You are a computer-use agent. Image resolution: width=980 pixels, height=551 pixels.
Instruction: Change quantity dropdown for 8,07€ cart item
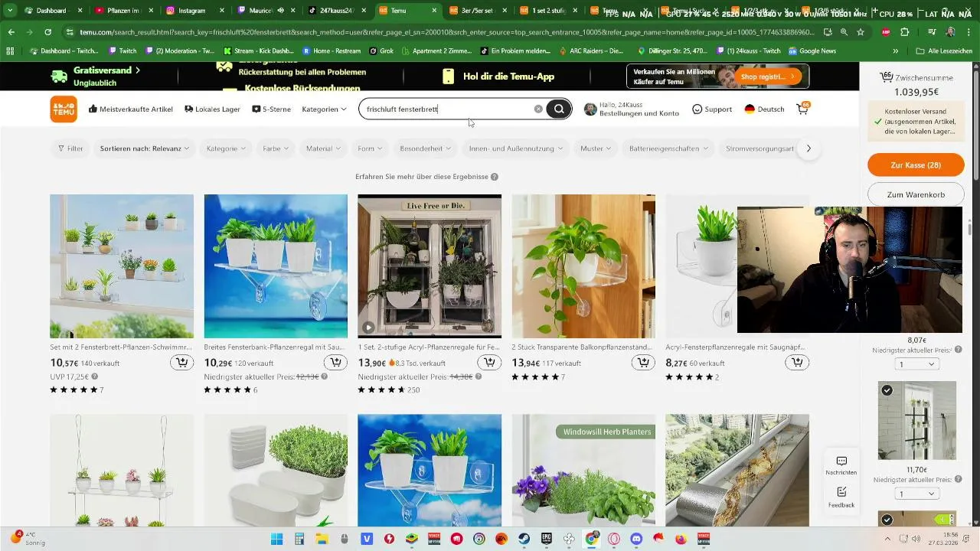pos(916,364)
